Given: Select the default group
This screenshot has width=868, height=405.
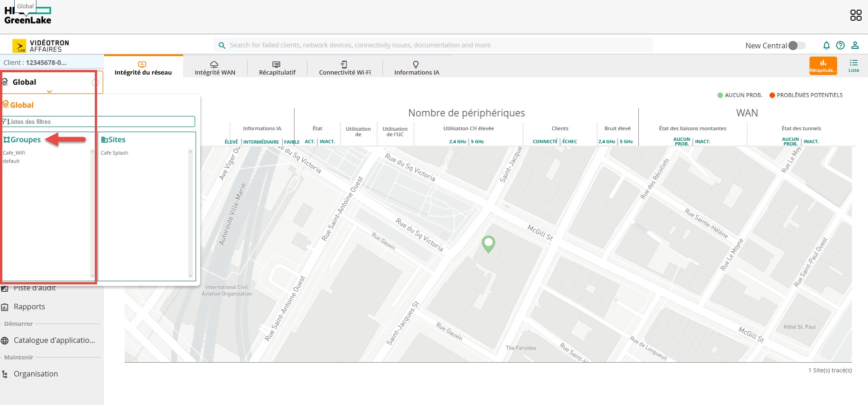Looking at the screenshot, I should click(x=12, y=161).
